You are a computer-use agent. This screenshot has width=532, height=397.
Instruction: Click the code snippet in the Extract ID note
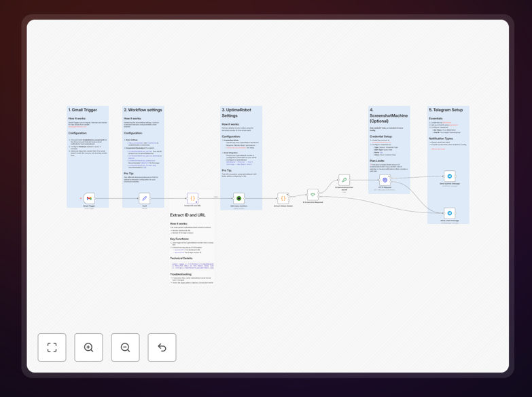[192, 266]
